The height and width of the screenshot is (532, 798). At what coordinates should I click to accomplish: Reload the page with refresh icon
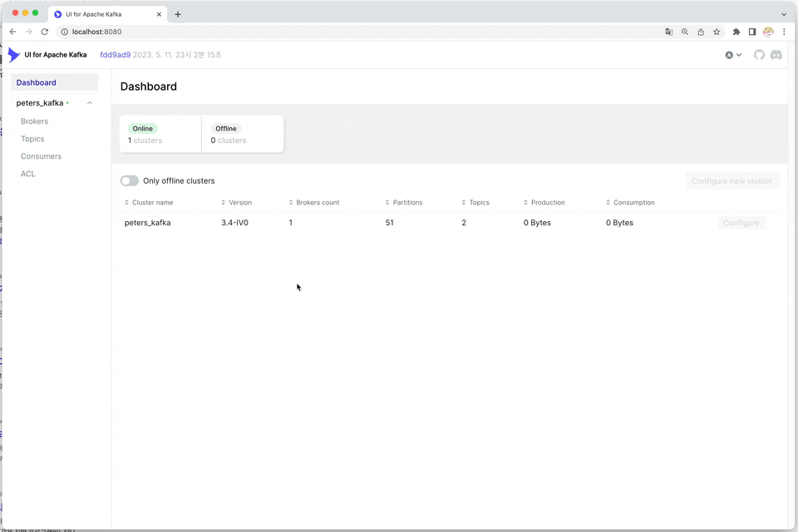(x=45, y=32)
